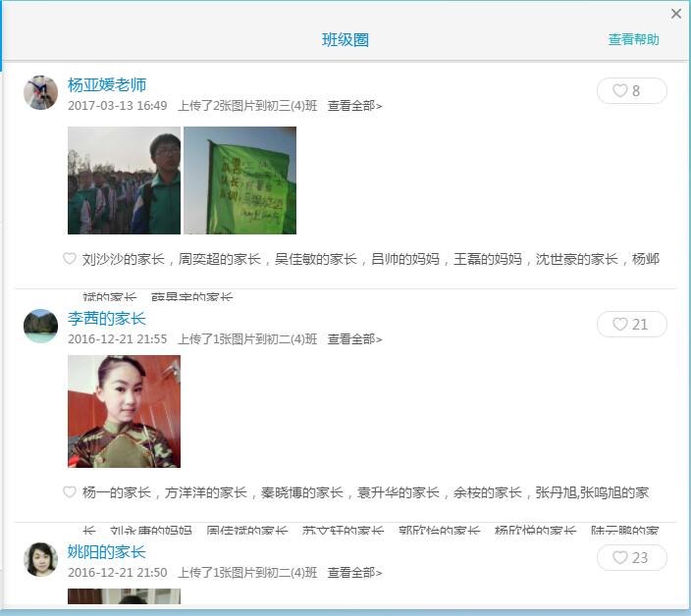Click heart icon before 刘沙沙的家长 likers list
Screen dimensions: 691x616
coord(69,258)
